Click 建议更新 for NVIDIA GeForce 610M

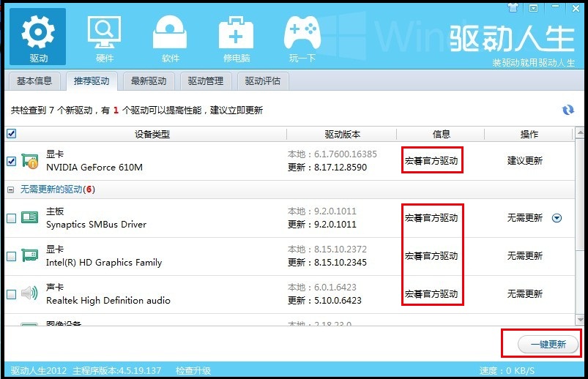tap(524, 161)
